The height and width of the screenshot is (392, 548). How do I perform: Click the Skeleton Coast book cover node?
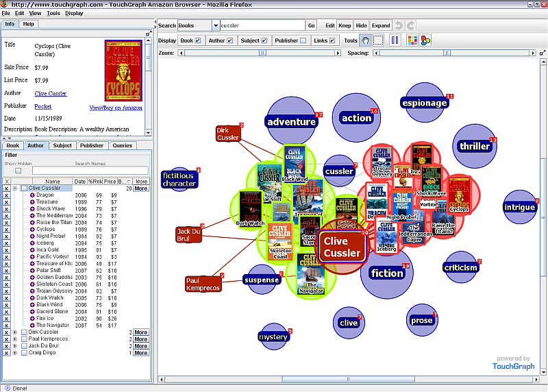click(x=280, y=242)
